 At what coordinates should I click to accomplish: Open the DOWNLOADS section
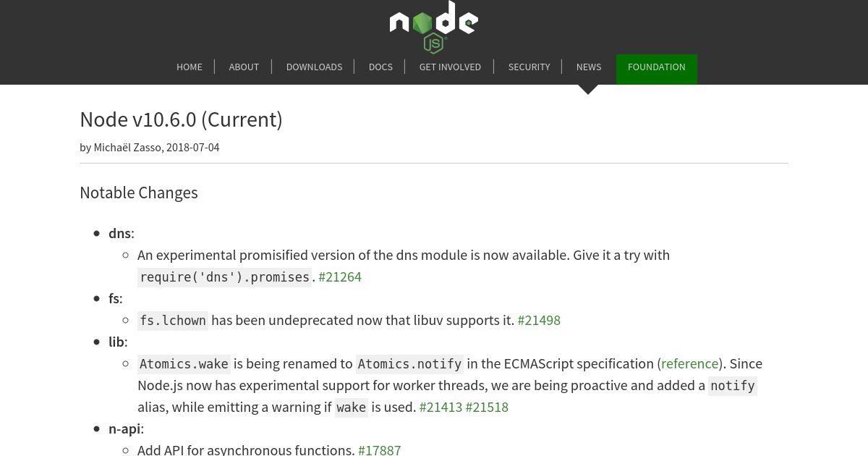(x=314, y=67)
